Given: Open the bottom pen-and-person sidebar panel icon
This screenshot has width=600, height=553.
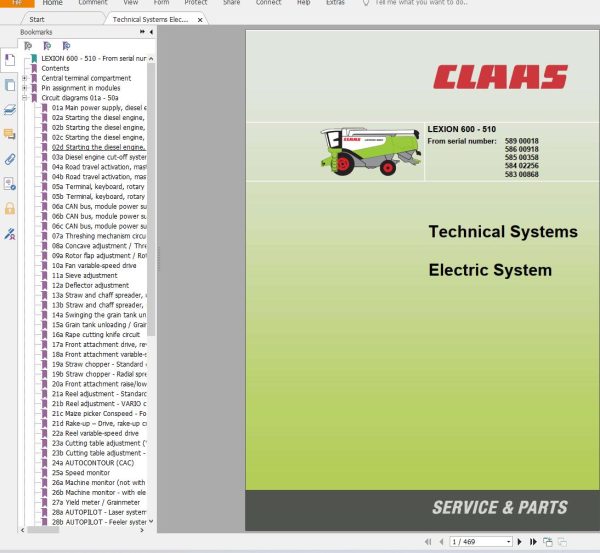Looking at the screenshot, I should click(10, 233).
